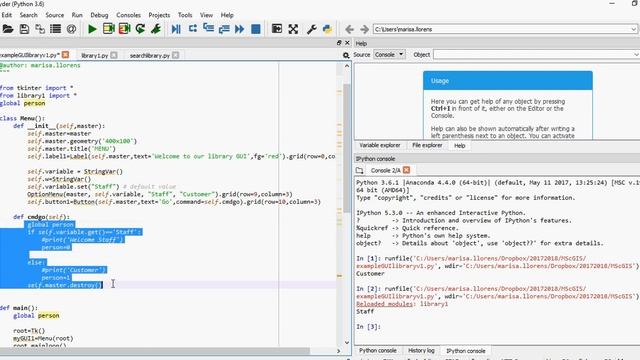The width and height of the screenshot is (640, 360).
Task: Run current cell and advance
Action: (x=124, y=29)
